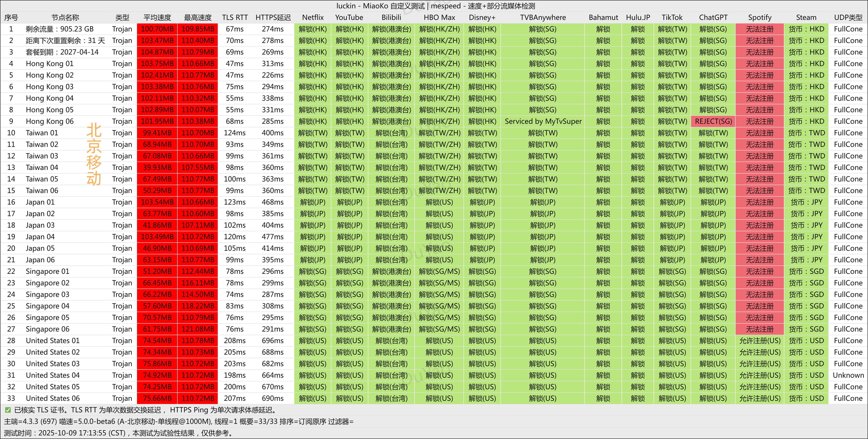Click the TVBAnywhere column header
This screenshot has height=439, width=868.
click(x=542, y=18)
